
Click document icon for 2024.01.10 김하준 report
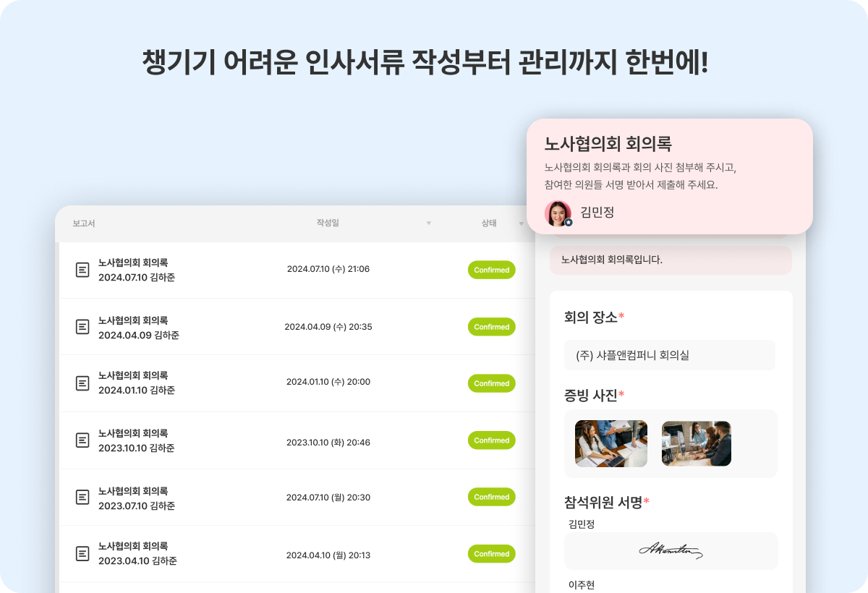click(83, 383)
